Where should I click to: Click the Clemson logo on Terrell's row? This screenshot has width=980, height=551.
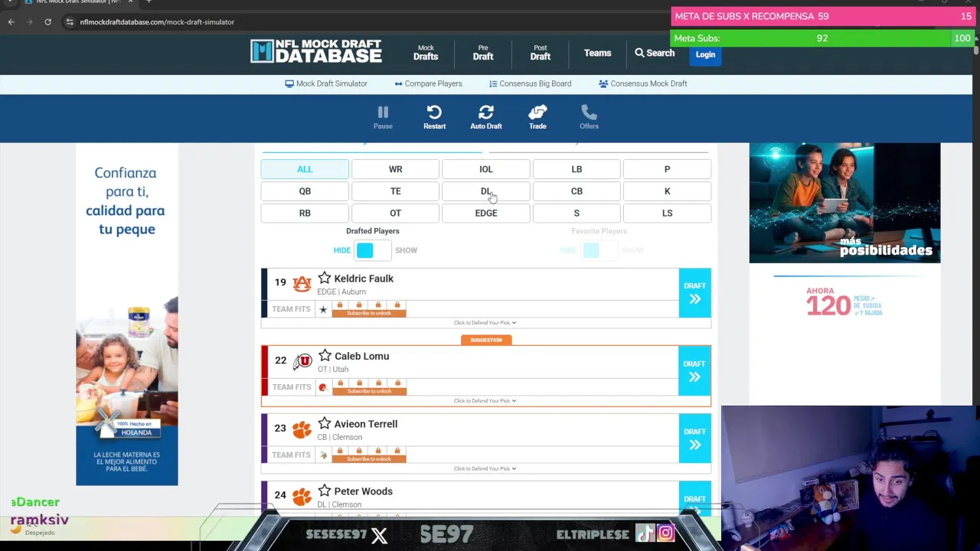(302, 429)
